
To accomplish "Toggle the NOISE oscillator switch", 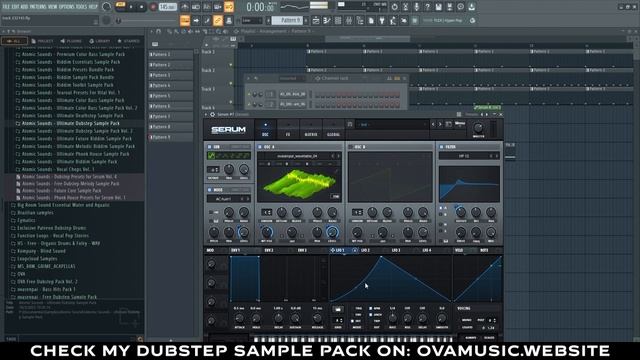I will point(209,190).
